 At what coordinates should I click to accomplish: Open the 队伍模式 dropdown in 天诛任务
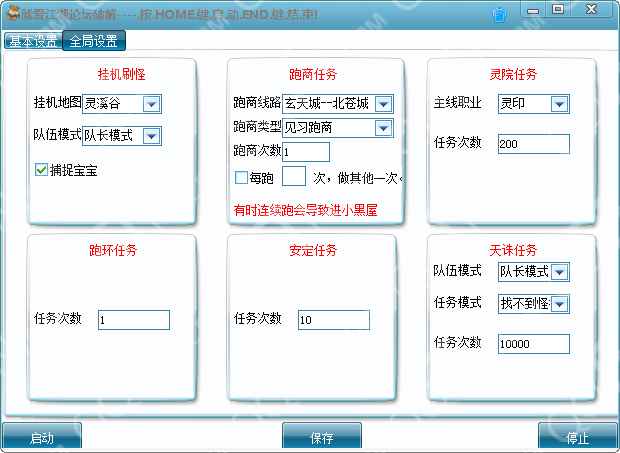click(533, 272)
